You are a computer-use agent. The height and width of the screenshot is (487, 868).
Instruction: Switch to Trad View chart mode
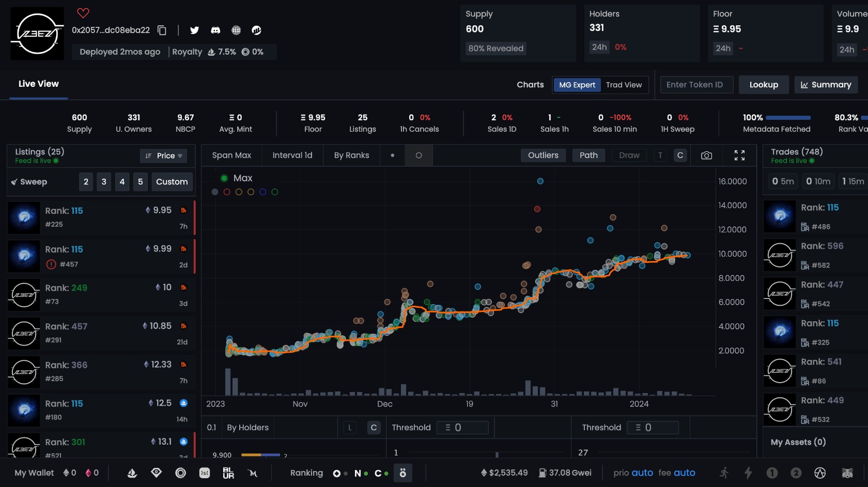click(624, 85)
